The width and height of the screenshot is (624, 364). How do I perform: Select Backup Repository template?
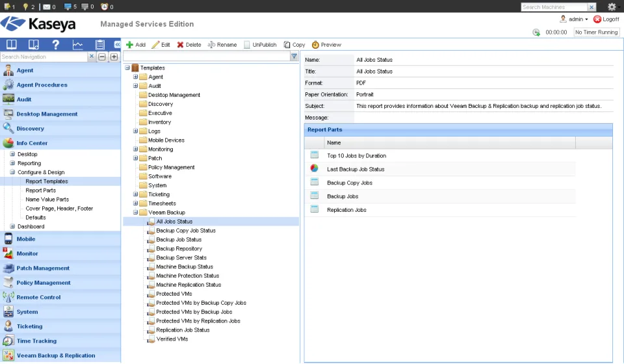(x=179, y=249)
